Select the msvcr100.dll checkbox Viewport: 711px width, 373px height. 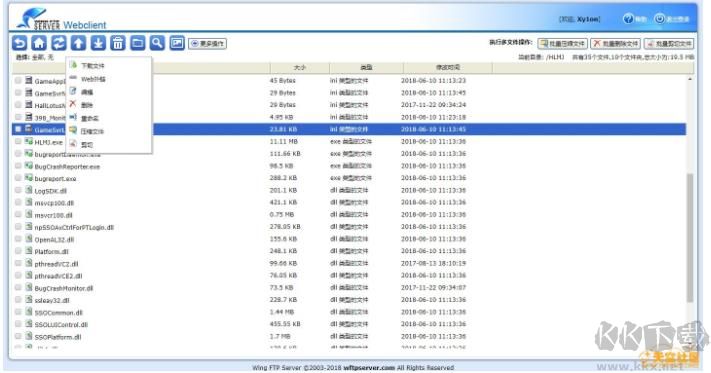coord(18,214)
